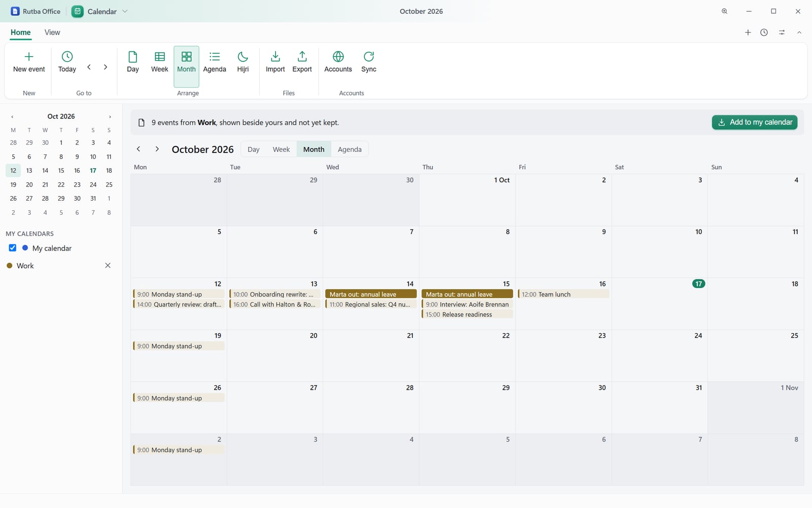Click the brown Work calendar color dot
Viewport: 812px width, 508px height.
pyautogui.click(x=9, y=266)
